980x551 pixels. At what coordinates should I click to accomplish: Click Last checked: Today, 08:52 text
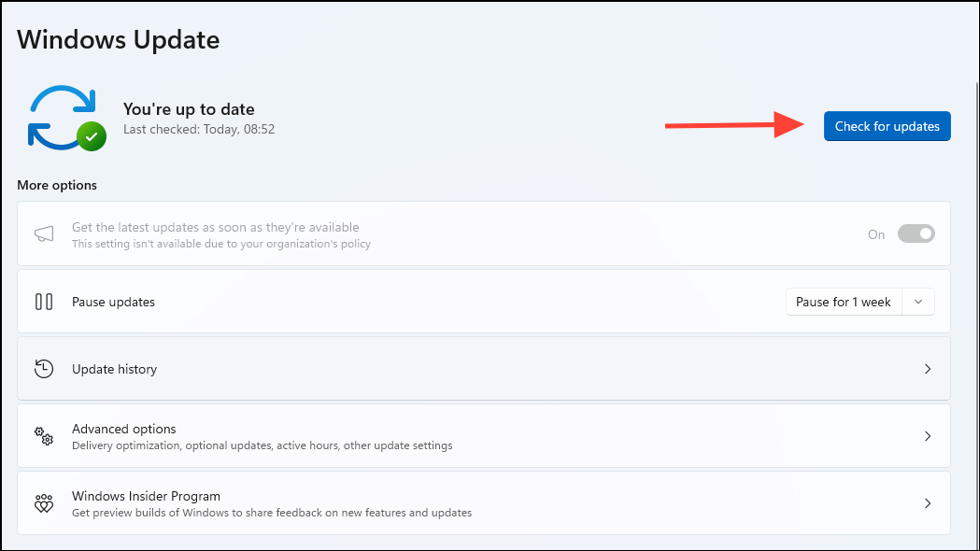tap(199, 129)
